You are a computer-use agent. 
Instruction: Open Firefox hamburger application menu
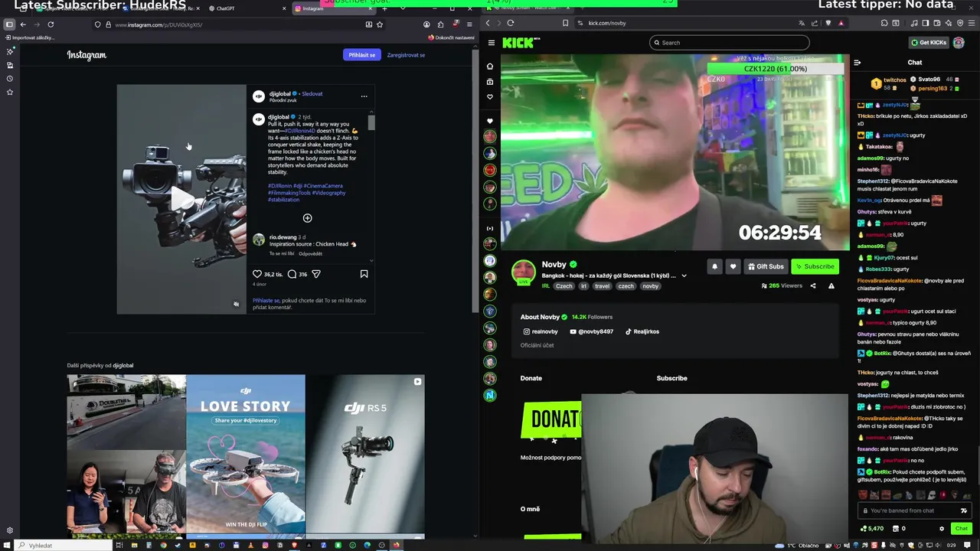click(469, 24)
